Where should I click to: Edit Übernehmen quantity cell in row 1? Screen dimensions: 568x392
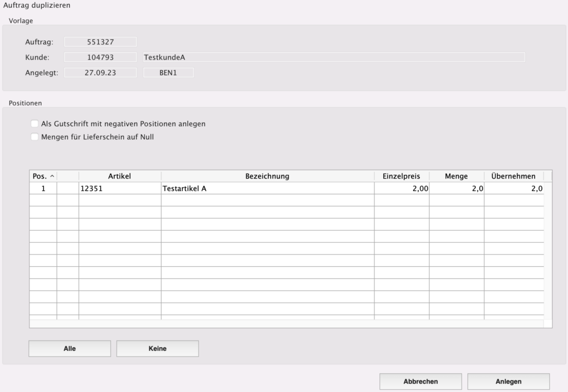tap(513, 189)
